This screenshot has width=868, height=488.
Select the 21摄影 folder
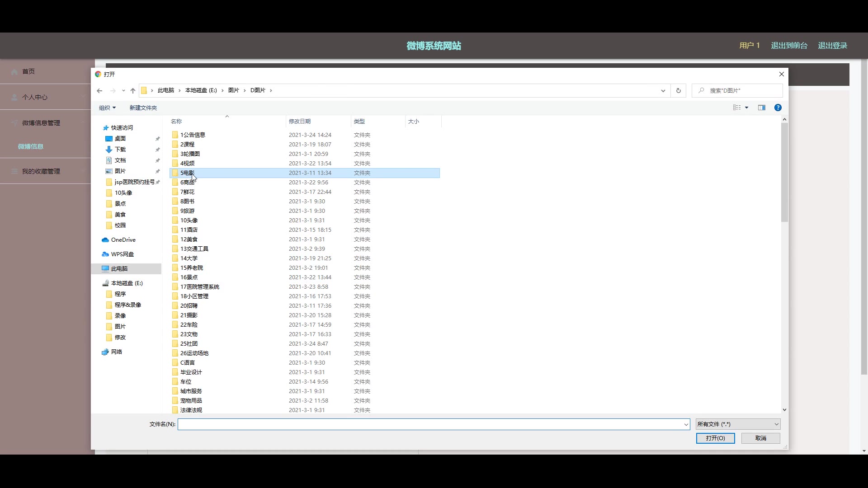click(189, 315)
